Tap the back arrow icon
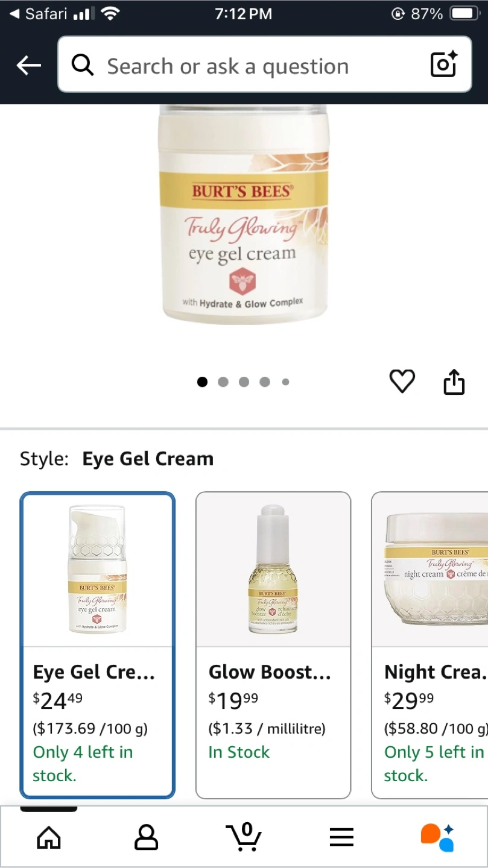 coord(28,65)
